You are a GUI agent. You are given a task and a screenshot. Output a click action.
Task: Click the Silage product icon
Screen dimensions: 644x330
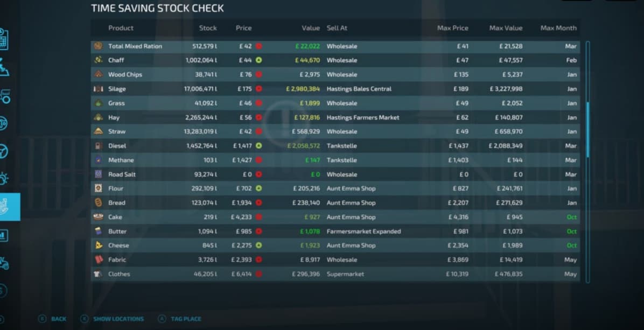(98, 89)
